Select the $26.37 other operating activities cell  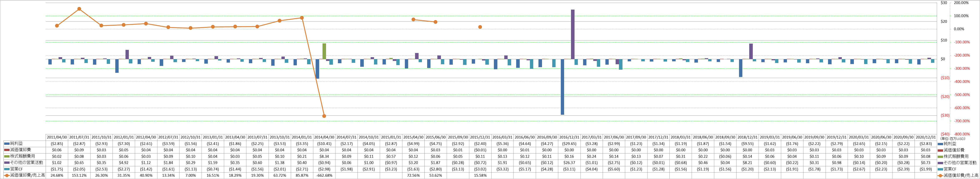[569, 163]
